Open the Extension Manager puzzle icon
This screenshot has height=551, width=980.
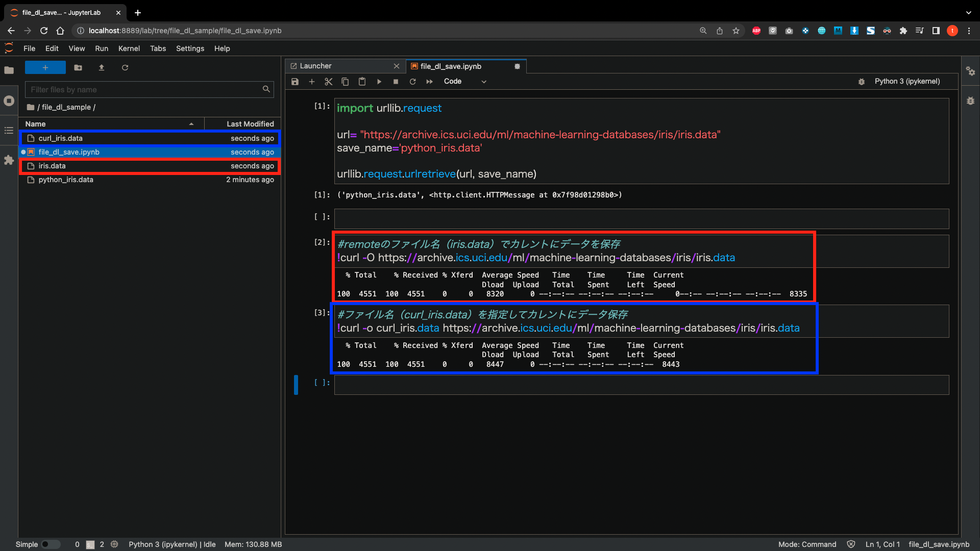(9, 161)
